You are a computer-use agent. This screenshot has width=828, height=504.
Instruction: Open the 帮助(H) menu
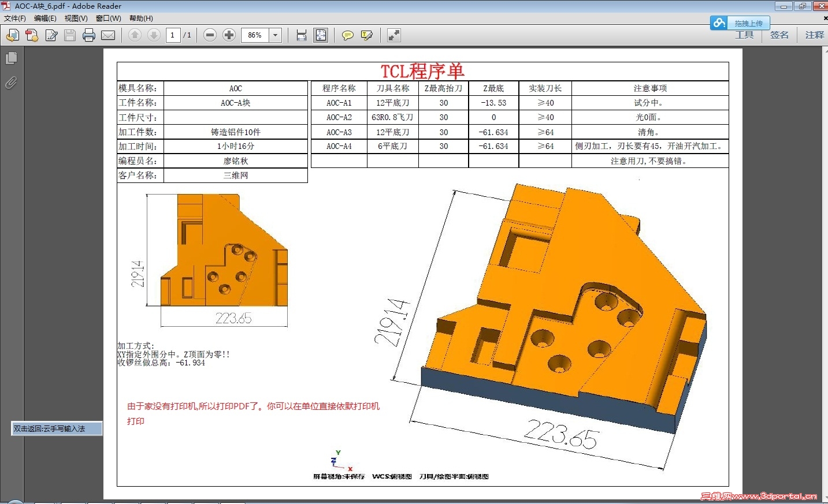141,18
